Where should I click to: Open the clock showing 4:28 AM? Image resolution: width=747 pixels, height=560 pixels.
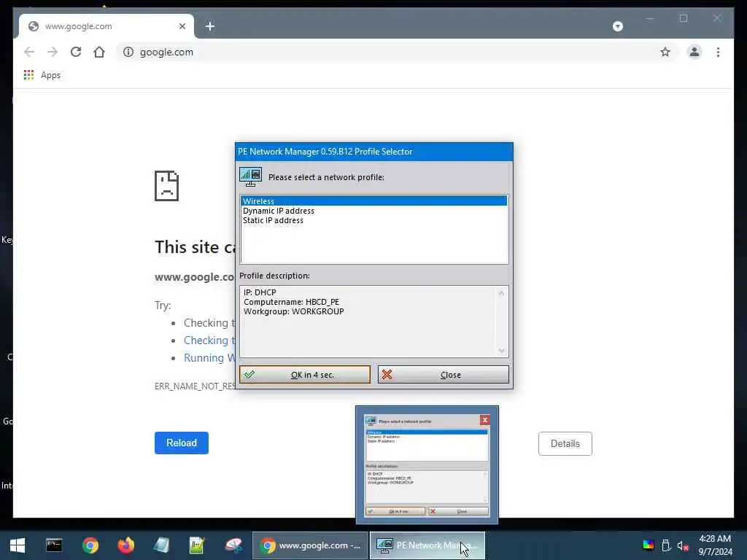(715, 545)
